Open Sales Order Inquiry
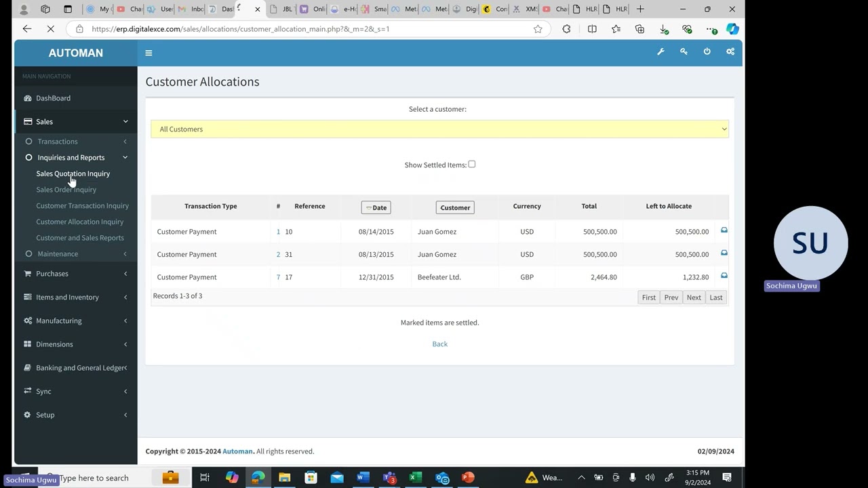Screen dimensions: 868x488 (x=66, y=189)
